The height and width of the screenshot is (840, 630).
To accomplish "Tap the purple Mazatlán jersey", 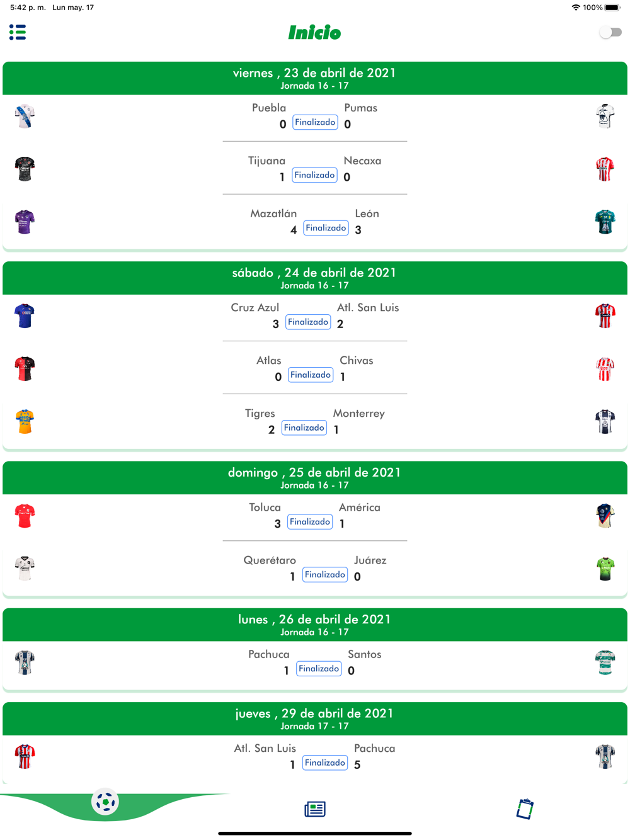I will (25, 222).
